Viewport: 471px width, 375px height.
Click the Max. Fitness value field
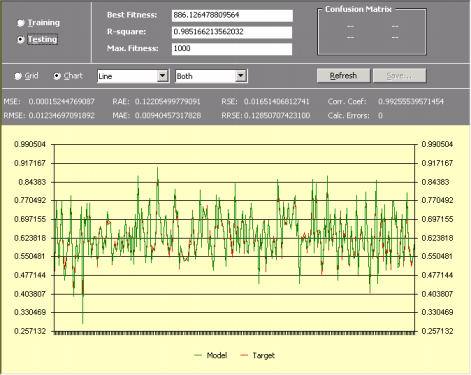pyautogui.click(x=232, y=49)
